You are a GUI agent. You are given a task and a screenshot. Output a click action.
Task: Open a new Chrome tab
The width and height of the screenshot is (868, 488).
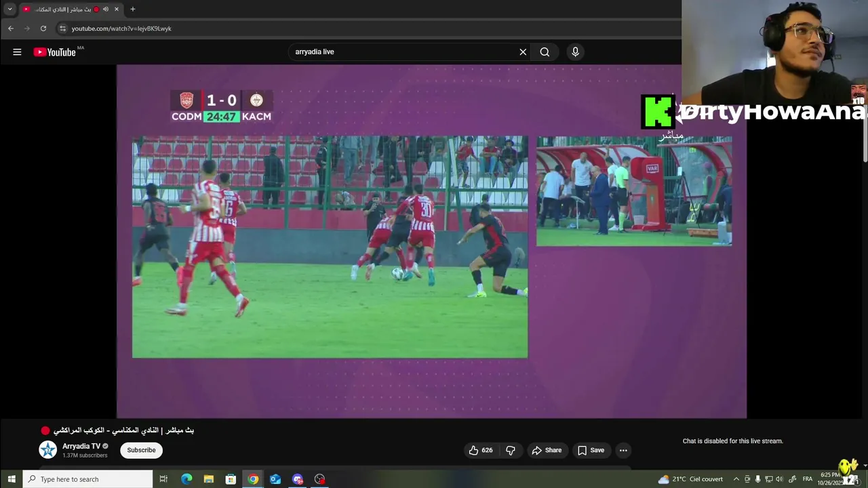[133, 9]
